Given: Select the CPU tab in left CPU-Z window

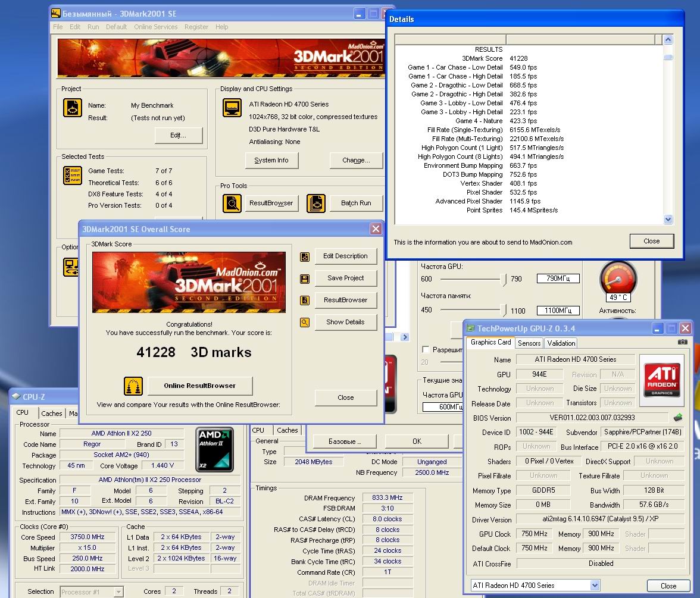Looking at the screenshot, I should click(x=23, y=412).
